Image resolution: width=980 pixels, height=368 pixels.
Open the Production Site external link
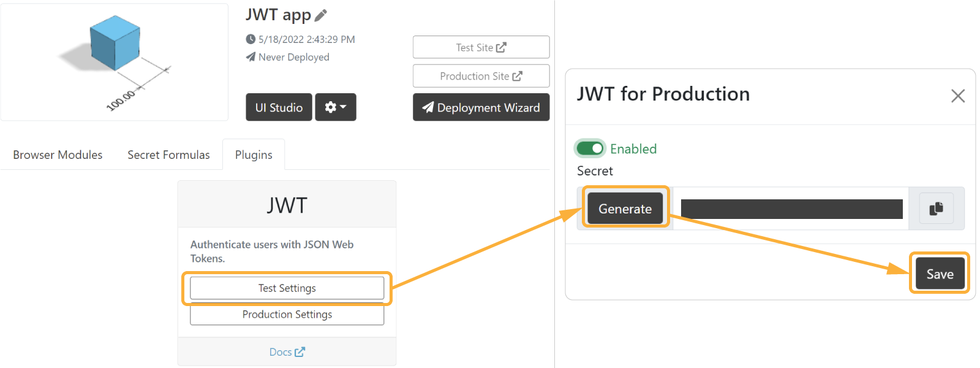[x=481, y=76]
